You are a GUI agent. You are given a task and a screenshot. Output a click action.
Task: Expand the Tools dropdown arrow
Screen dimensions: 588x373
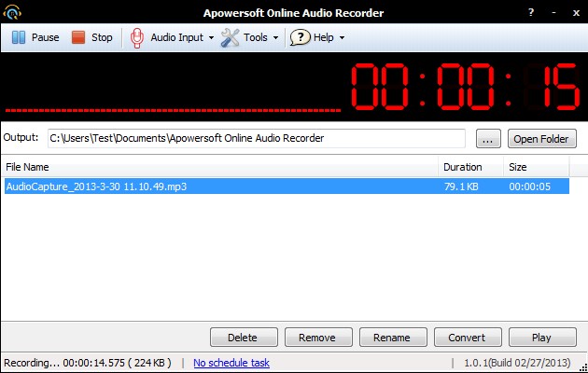click(x=275, y=38)
